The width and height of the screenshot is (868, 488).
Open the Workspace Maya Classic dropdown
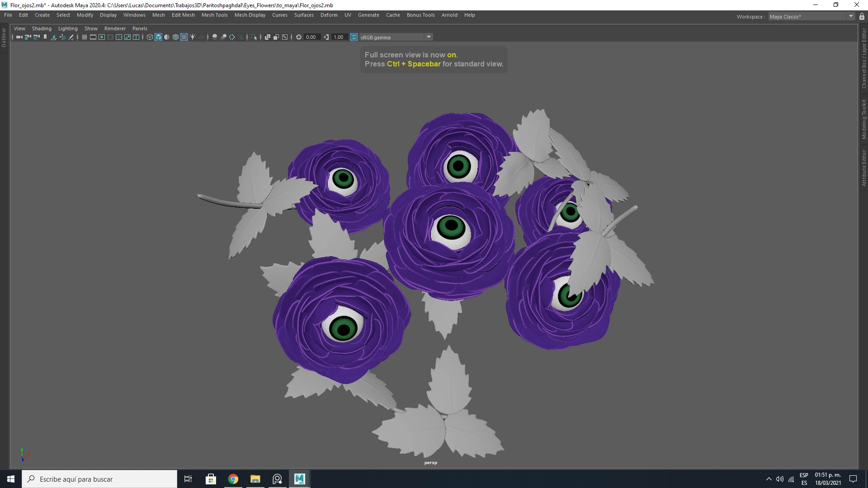pyautogui.click(x=811, y=17)
